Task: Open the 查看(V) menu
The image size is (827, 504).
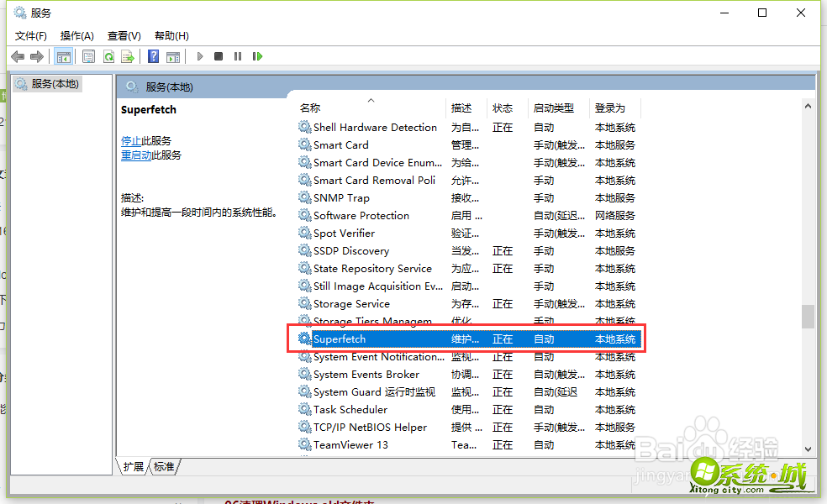Action: tap(123, 35)
